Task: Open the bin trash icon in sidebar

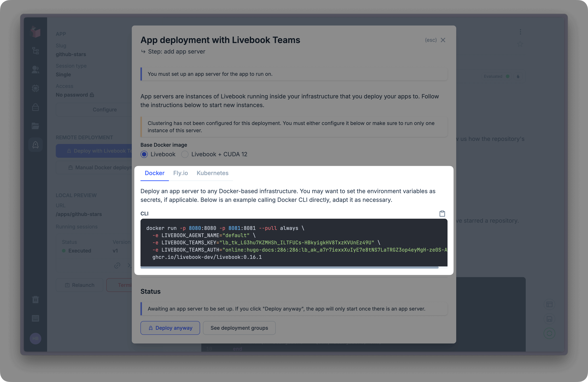Action: [35, 299]
